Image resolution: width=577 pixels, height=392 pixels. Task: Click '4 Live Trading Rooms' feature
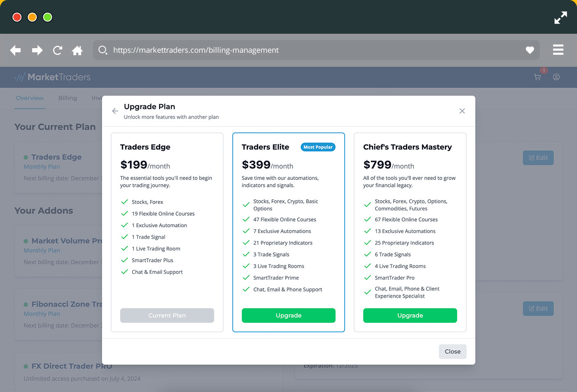point(400,266)
